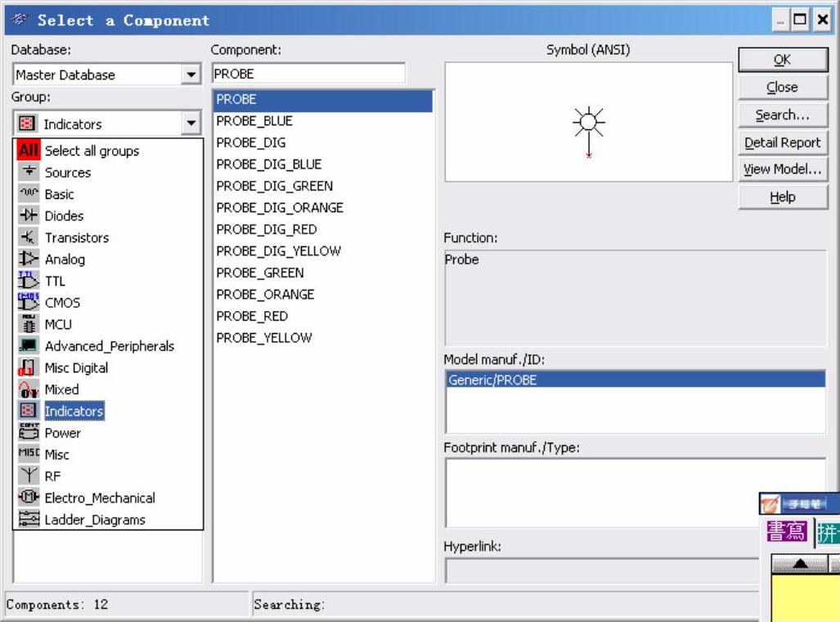Click the Indicators group combo box

(x=106, y=124)
